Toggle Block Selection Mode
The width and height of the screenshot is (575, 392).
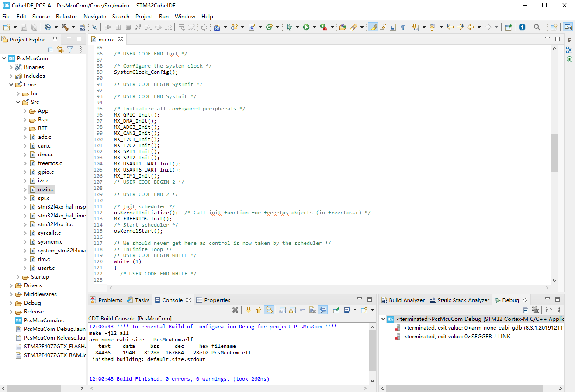392,27
